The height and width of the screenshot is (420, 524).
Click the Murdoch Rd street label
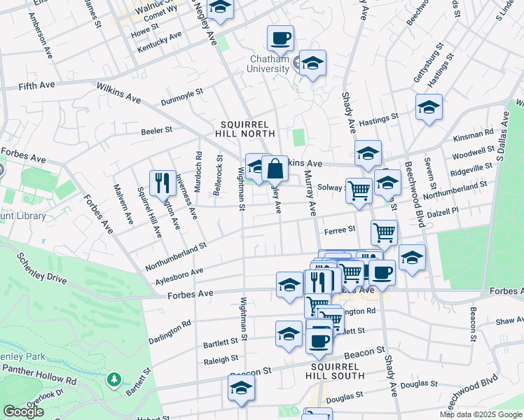198,172
